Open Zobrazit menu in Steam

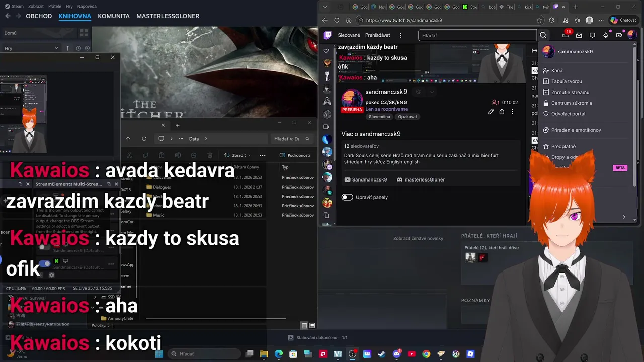(36, 6)
